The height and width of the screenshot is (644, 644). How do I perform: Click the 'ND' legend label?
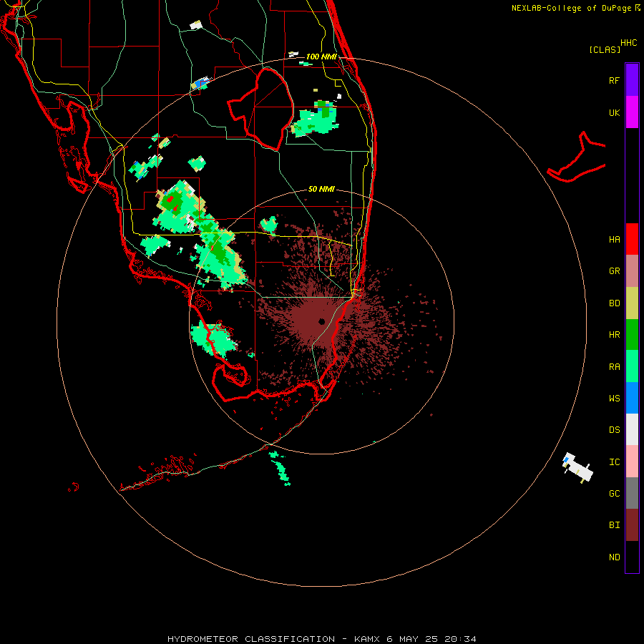click(614, 557)
